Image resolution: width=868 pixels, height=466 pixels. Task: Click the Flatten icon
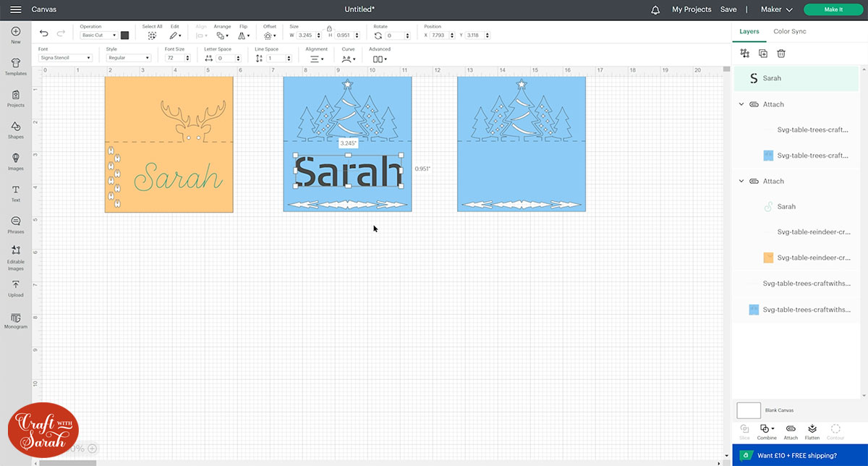[812, 431]
